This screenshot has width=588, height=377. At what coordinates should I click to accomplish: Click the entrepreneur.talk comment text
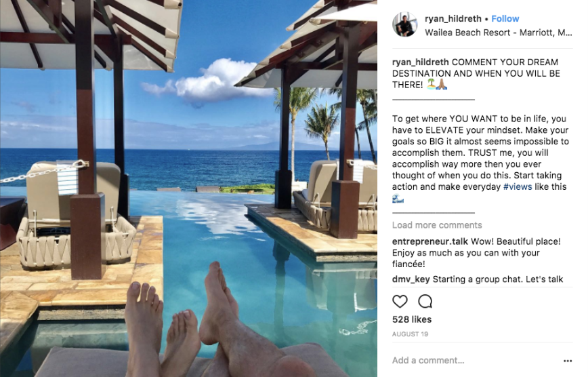(x=476, y=253)
